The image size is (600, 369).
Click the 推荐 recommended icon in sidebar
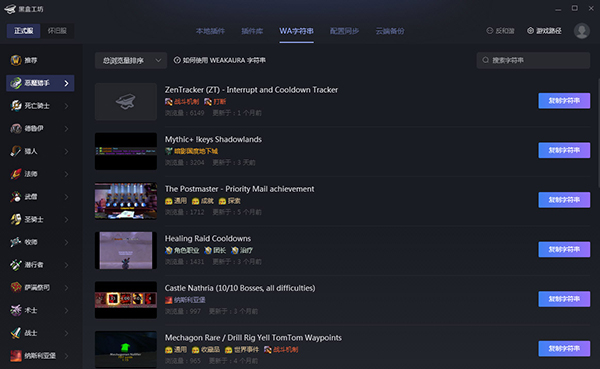tap(16, 60)
